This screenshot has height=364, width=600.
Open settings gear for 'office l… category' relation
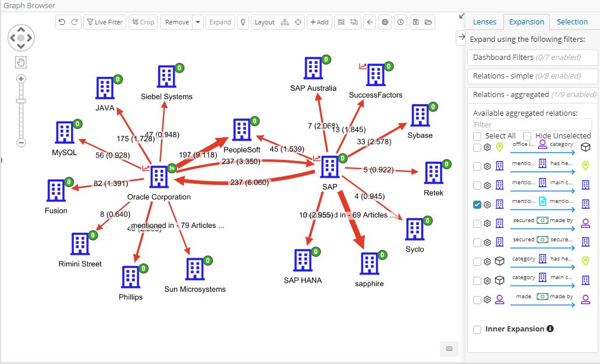(x=487, y=147)
